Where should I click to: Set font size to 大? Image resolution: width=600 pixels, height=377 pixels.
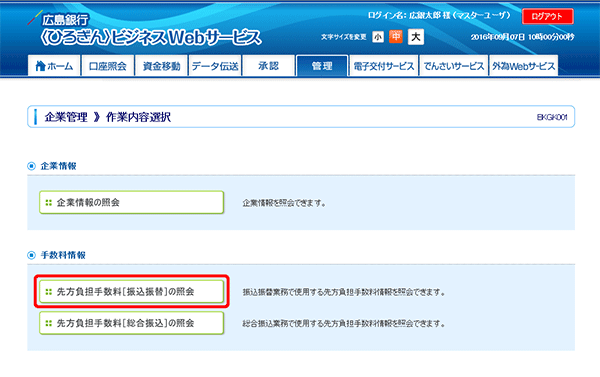pyautogui.click(x=416, y=37)
